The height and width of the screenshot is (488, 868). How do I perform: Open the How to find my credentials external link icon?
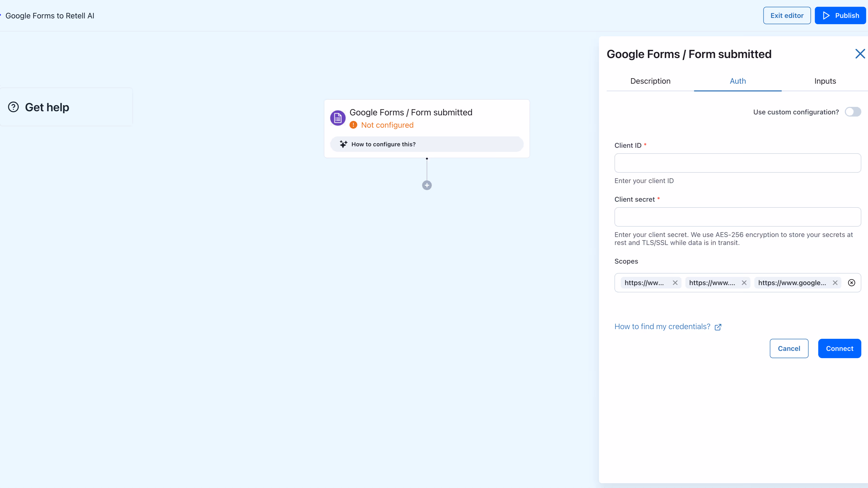click(718, 327)
